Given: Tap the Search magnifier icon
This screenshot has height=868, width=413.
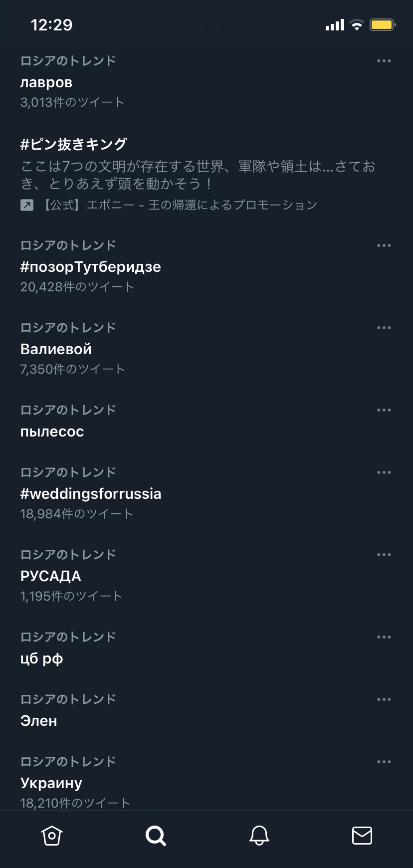Looking at the screenshot, I should [x=156, y=836].
